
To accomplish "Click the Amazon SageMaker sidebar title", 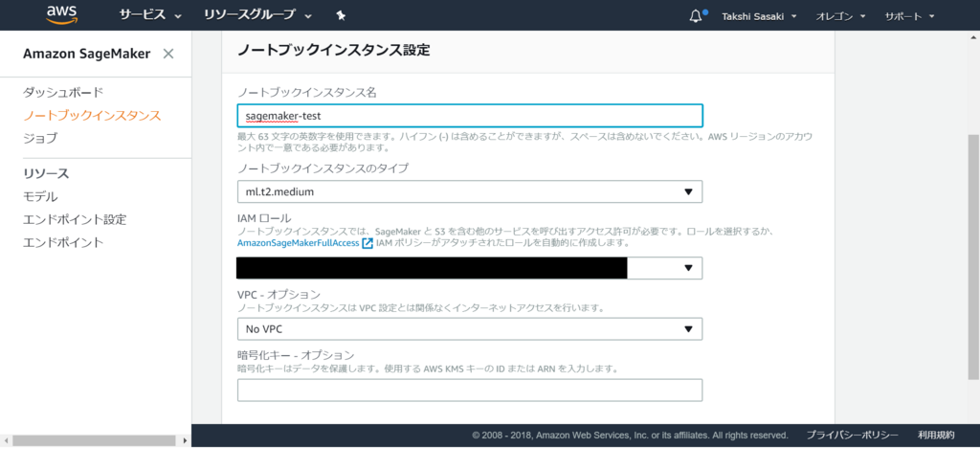I will coord(87,54).
